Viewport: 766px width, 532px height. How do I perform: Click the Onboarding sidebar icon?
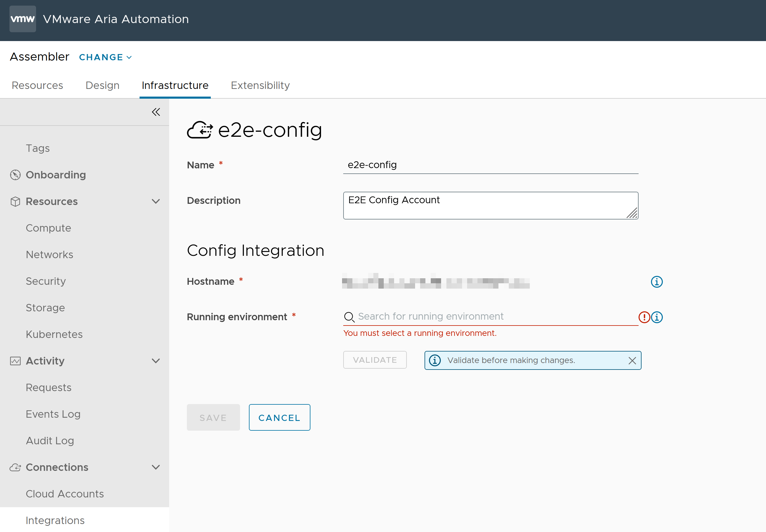coord(16,174)
